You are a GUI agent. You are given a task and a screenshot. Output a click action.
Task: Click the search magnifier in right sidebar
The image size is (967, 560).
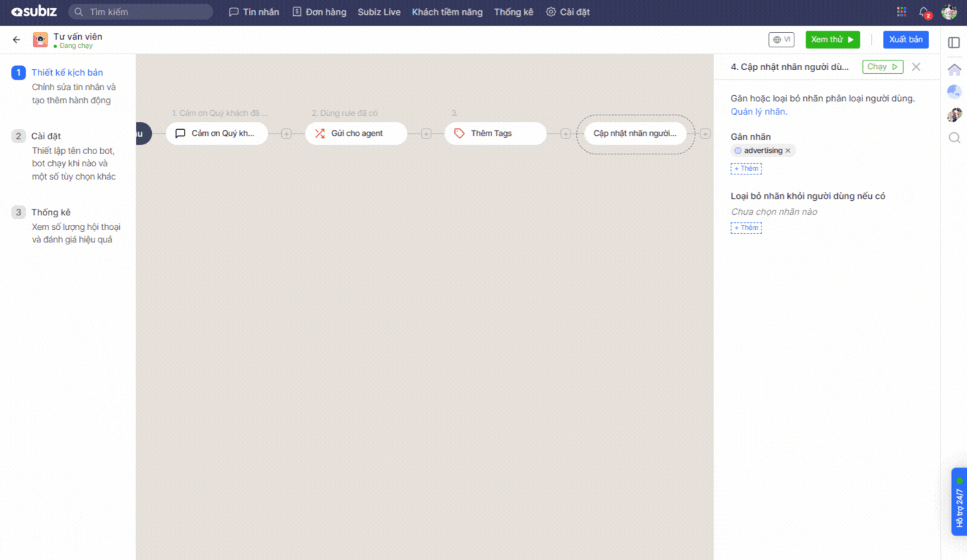(x=954, y=138)
